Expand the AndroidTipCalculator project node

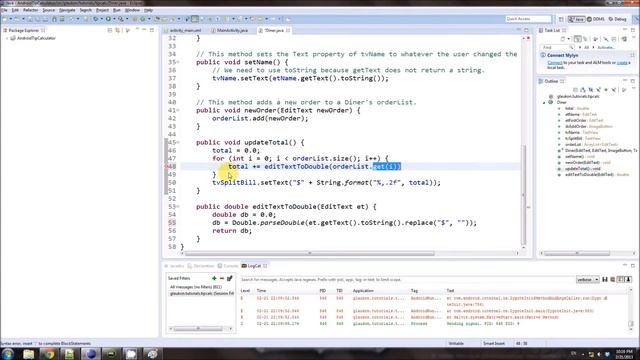coord(7,38)
